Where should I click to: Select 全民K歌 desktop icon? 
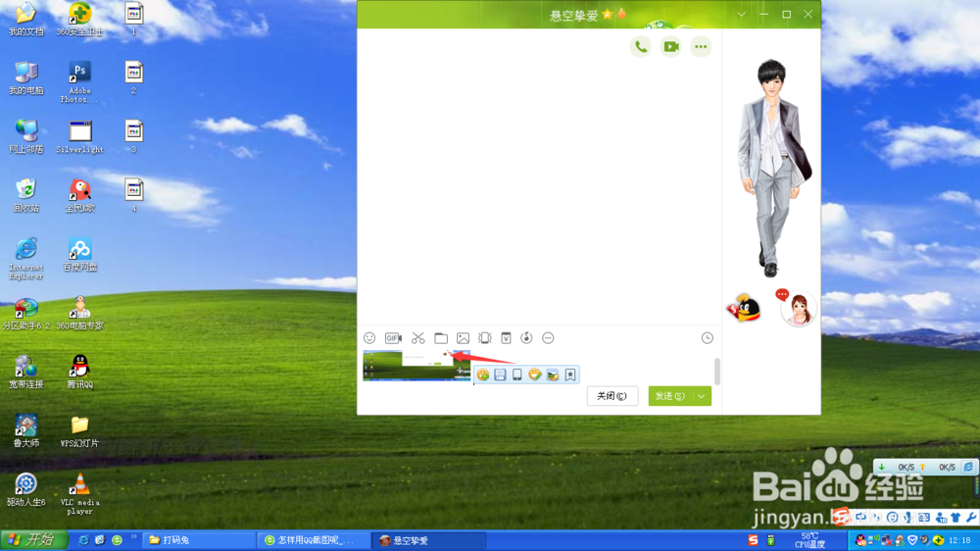[80, 195]
